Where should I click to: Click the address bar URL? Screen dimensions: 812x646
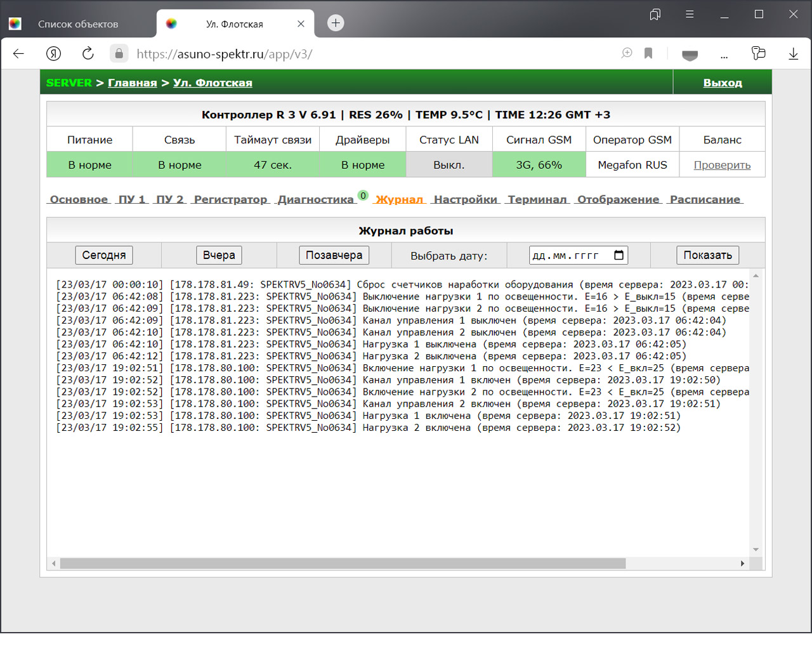225,54
